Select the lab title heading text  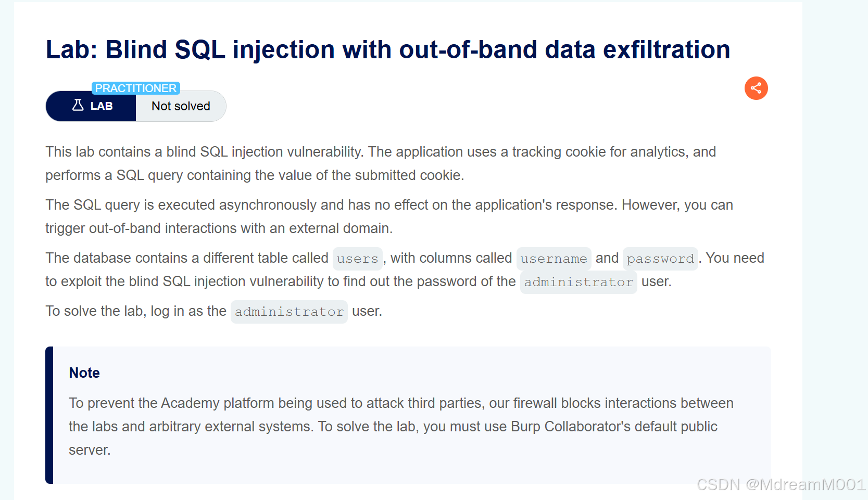click(387, 49)
